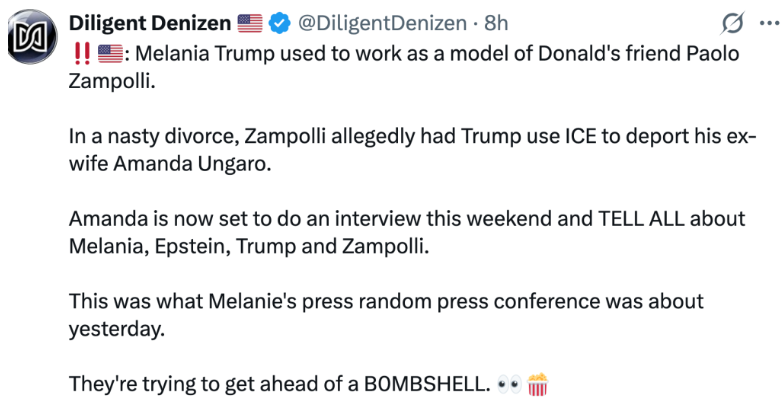Image resolution: width=784 pixels, height=406 pixels.
Task: Click the popcorn emoji at tweet end
Action: [538, 383]
